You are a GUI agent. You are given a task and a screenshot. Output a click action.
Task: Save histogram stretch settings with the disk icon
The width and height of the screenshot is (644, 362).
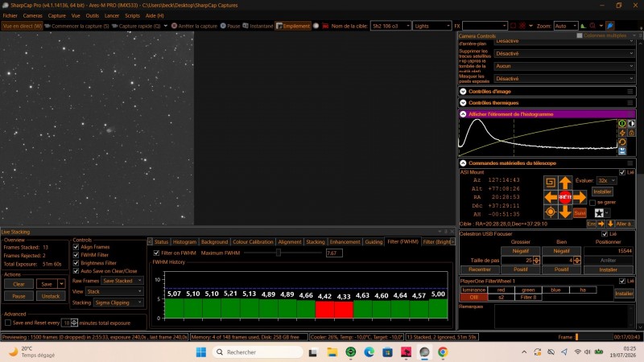pos(622,150)
